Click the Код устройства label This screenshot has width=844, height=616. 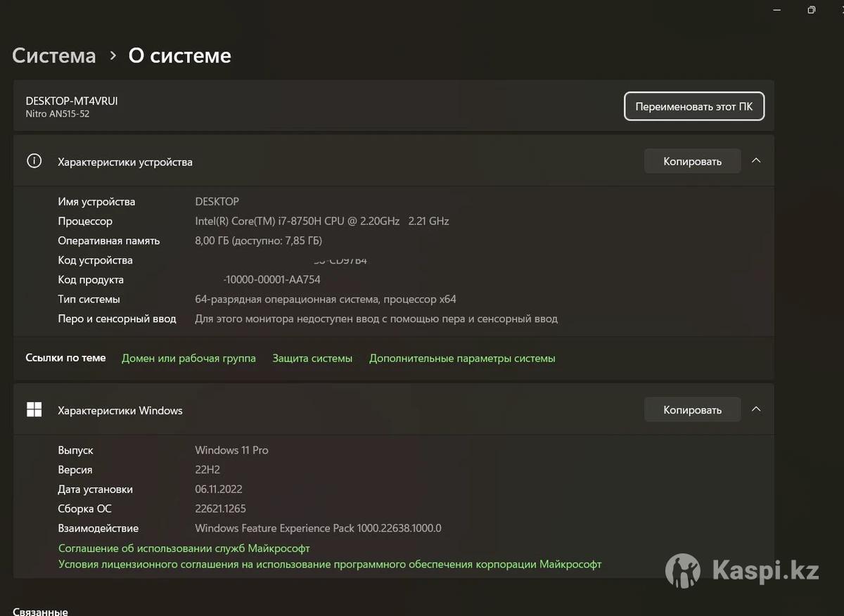[95, 260]
